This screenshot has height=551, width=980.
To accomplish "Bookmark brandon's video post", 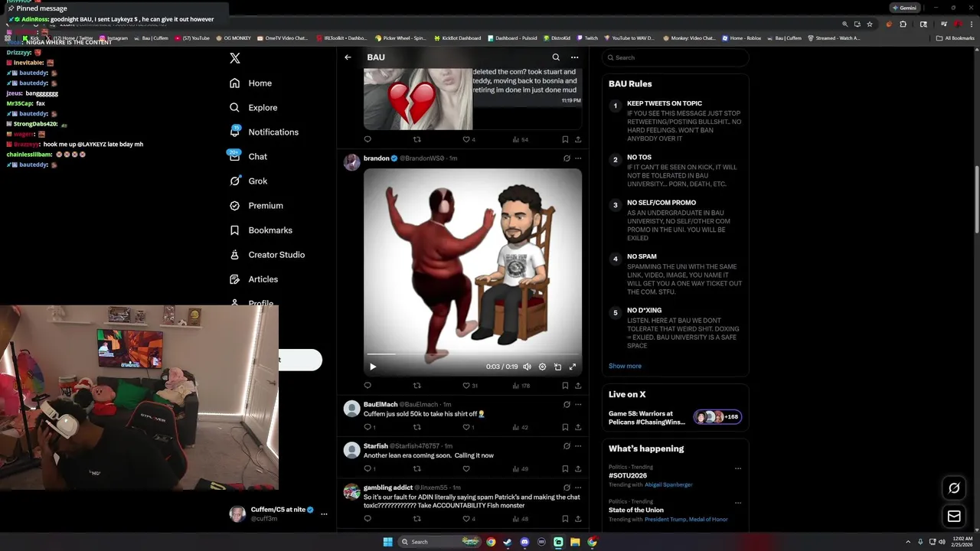I will [565, 386].
